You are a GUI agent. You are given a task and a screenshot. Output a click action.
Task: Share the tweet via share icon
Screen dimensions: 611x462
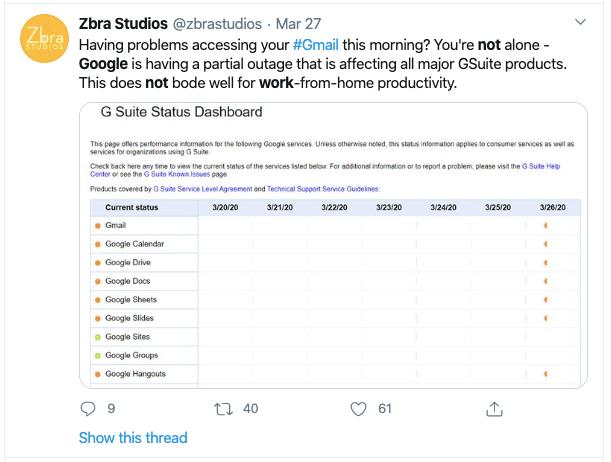[x=493, y=408]
